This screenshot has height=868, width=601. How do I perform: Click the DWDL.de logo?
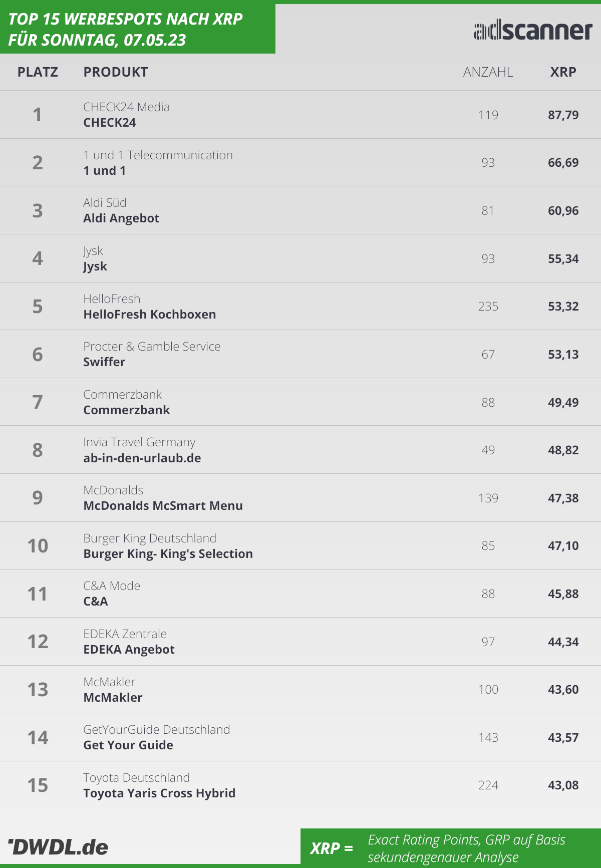(x=58, y=847)
